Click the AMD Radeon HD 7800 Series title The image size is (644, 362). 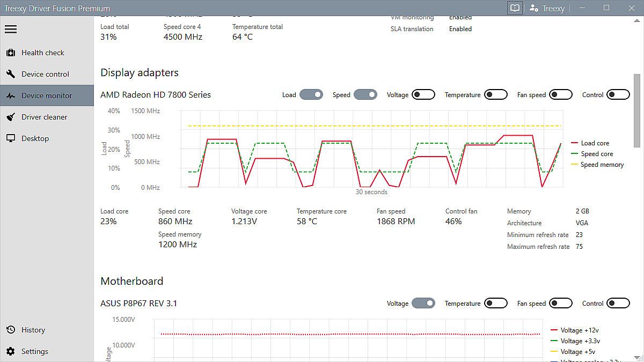[156, 95]
